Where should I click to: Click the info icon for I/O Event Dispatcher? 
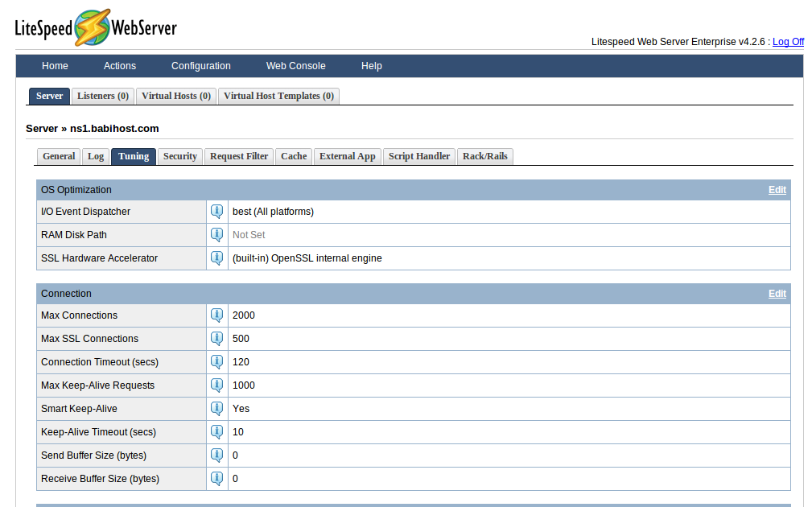216,212
